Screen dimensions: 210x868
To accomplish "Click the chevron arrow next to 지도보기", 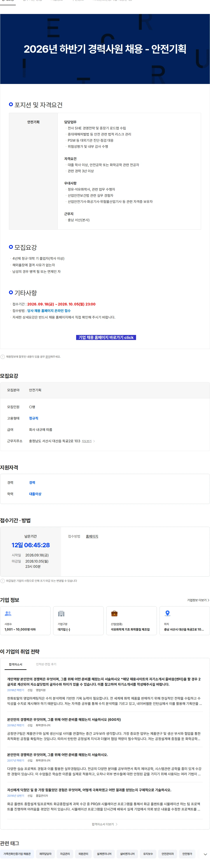I will 94,441.
